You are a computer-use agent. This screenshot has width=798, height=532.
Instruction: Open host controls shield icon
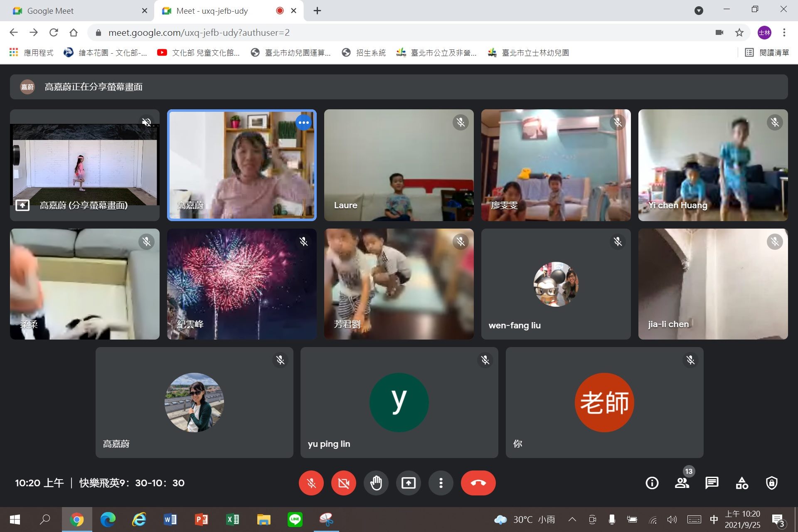pos(772,483)
